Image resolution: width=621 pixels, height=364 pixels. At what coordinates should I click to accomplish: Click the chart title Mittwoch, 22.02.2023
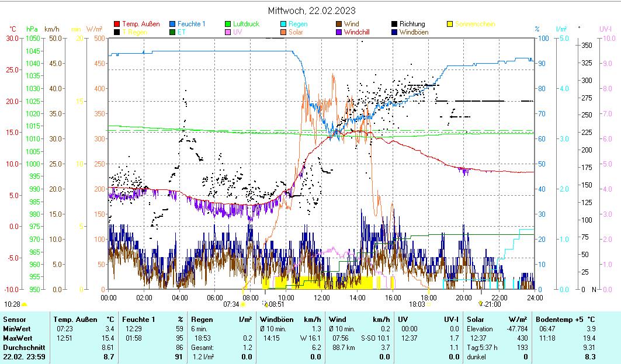tap(311, 11)
